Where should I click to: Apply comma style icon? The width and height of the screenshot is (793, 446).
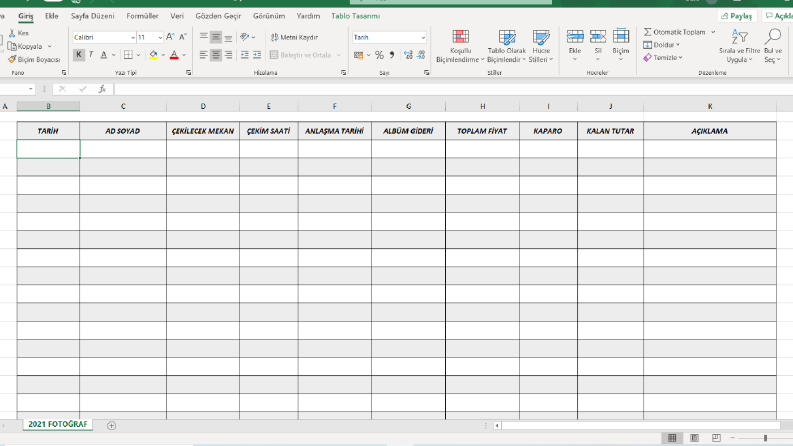point(392,55)
